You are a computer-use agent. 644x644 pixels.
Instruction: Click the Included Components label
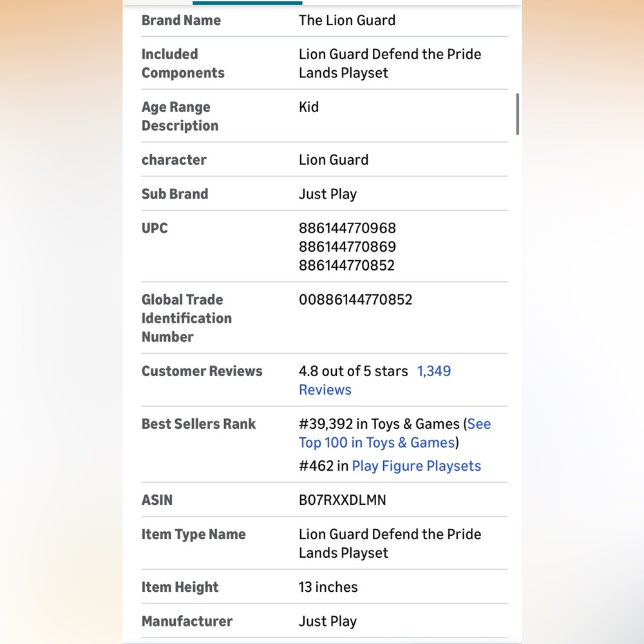[x=182, y=64]
